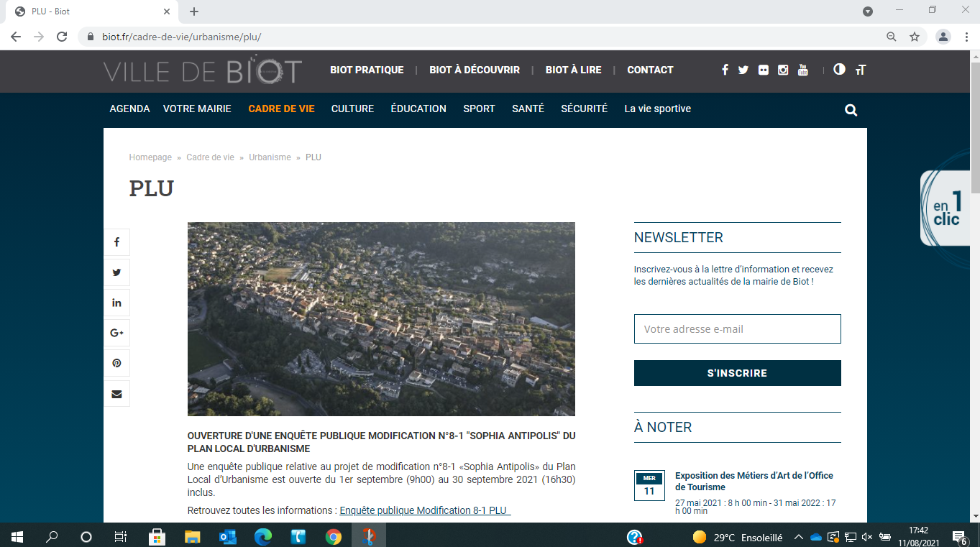Open the ÉDUCATION navigation item
Image resolution: width=980 pixels, height=547 pixels.
pyautogui.click(x=418, y=109)
